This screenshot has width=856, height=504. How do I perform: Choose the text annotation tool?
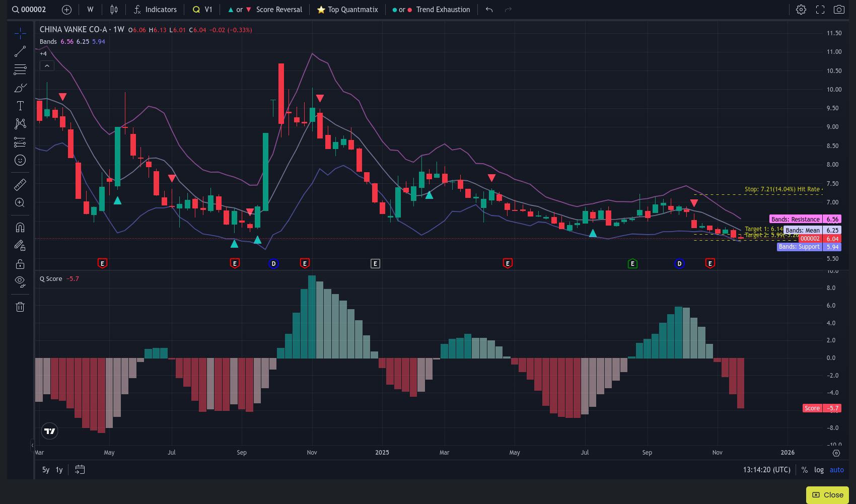coord(20,106)
